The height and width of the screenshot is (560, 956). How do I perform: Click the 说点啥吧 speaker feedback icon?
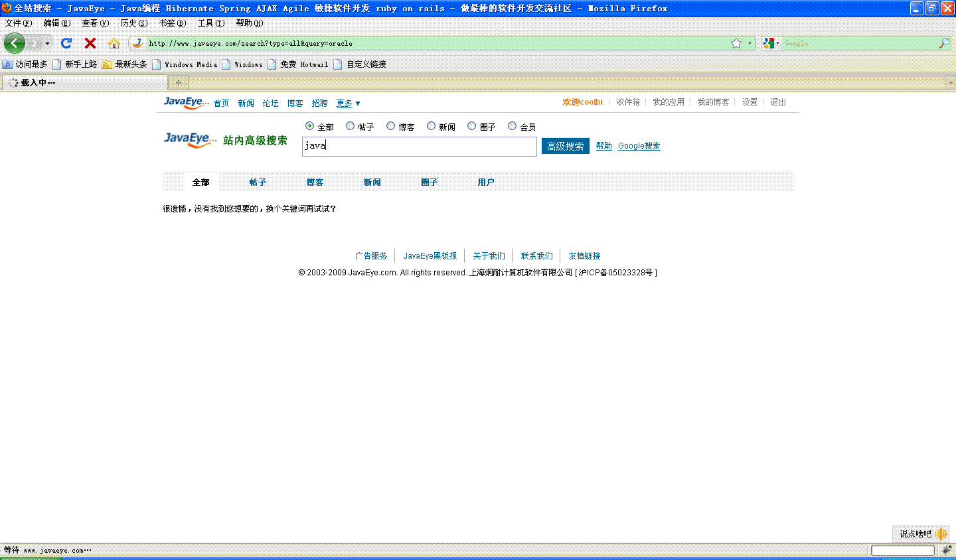(x=941, y=534)
